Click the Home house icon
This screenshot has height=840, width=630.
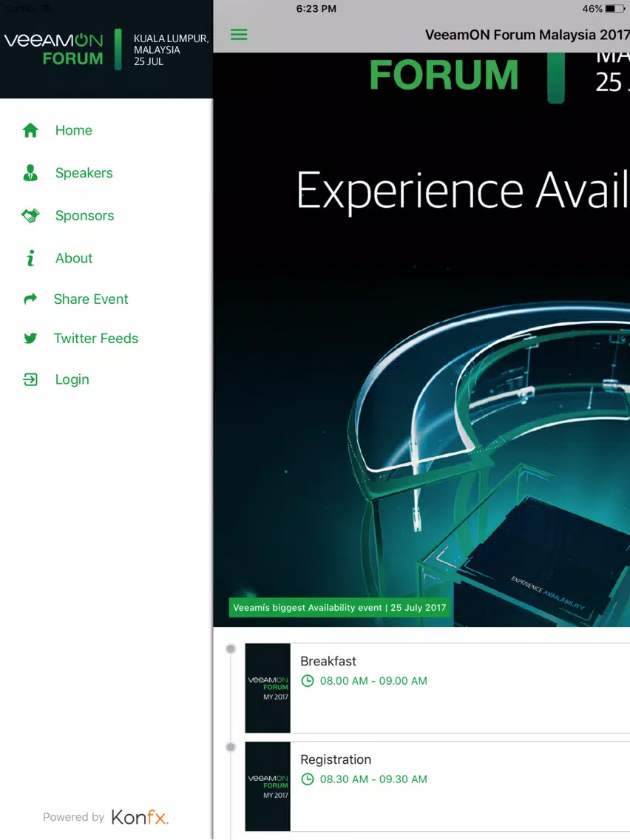[30, 130]
